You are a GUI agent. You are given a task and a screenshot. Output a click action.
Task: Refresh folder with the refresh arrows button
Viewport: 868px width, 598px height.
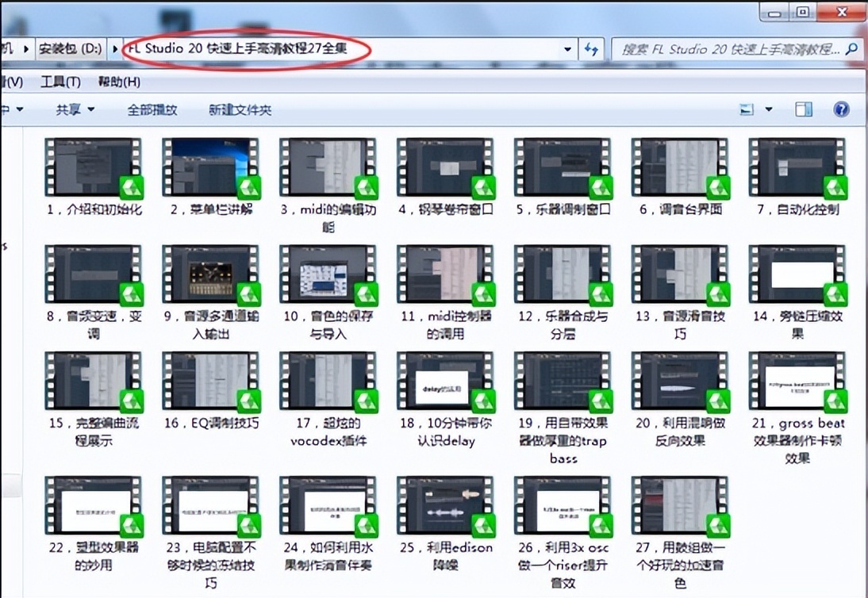tap(591, 49)
